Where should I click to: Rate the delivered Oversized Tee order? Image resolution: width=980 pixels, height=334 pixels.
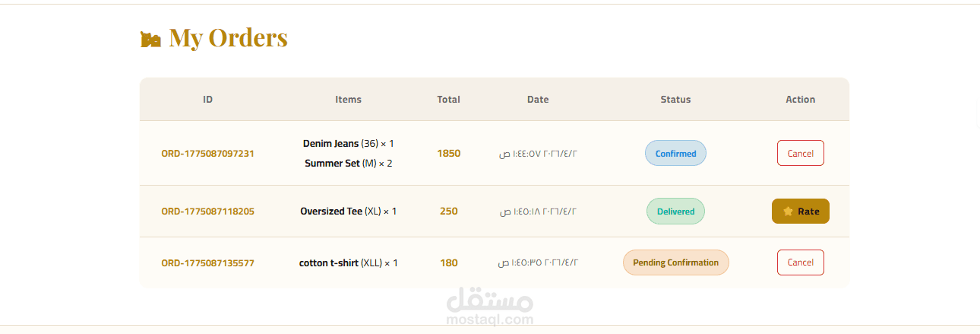click(801, 212)
